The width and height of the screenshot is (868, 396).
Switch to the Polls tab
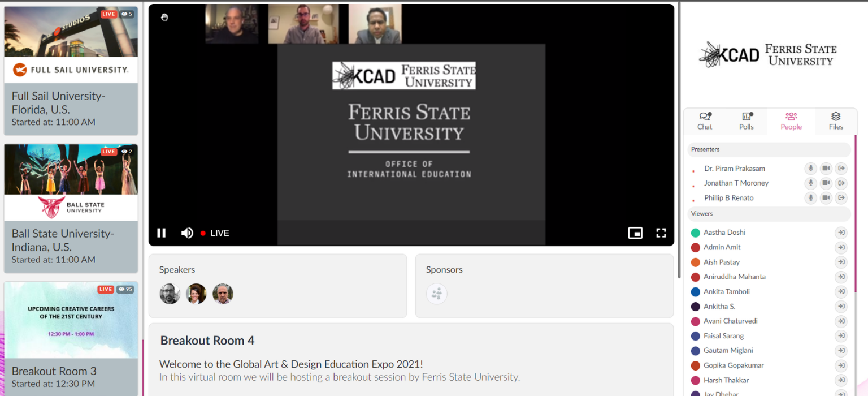pyautogui.click(x=747, y=121)
